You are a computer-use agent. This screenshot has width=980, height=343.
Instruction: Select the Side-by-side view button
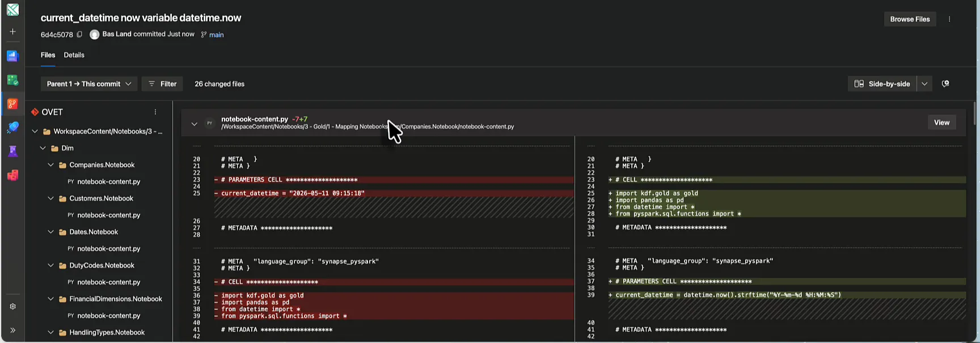point(882,83)
